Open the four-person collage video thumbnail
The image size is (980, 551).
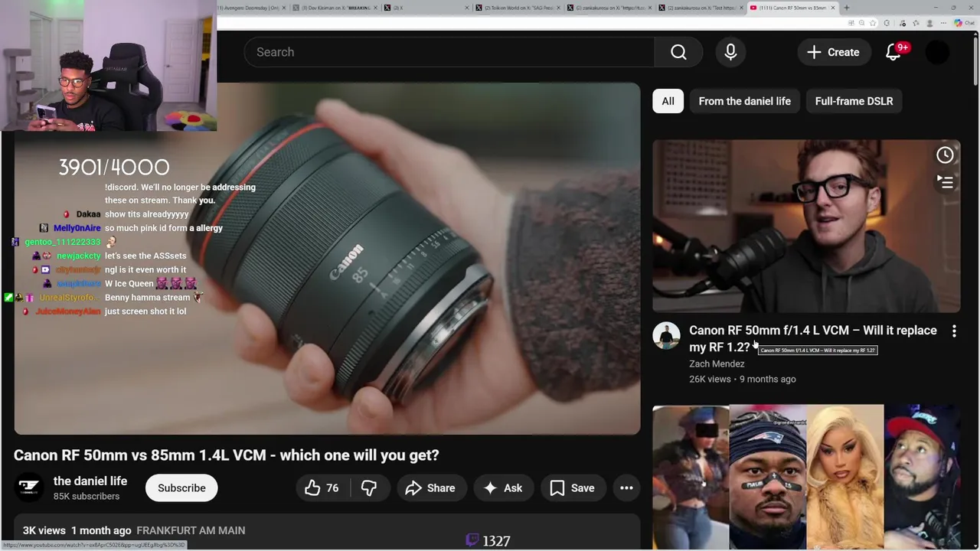(806, 477)
